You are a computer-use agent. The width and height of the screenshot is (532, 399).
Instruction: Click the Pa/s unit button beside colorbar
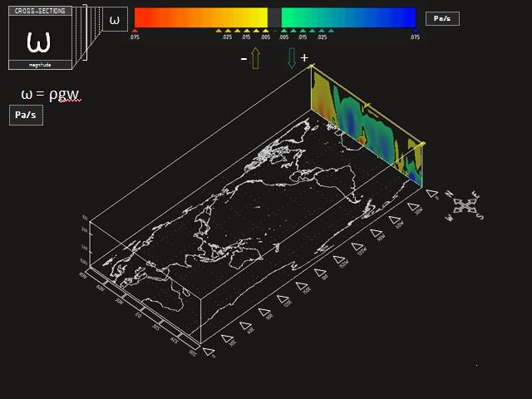coord(442,18)
